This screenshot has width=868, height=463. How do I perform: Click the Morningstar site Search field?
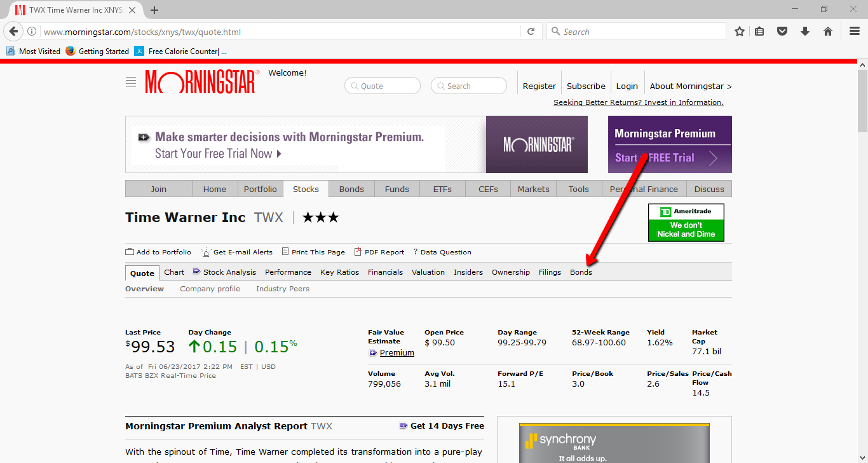[x=469, y=86]
